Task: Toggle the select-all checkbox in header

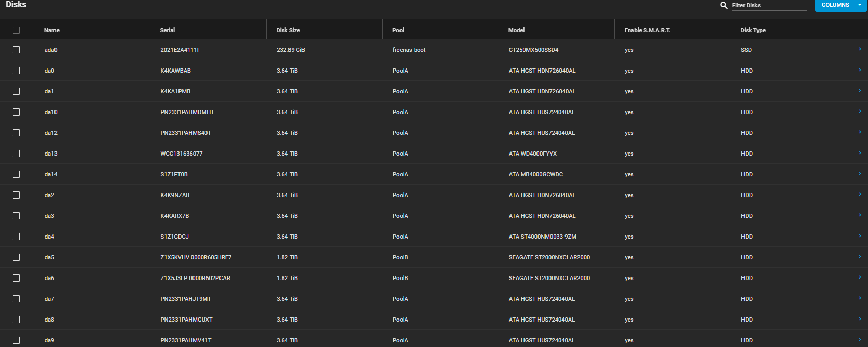Action: (17, 30)
